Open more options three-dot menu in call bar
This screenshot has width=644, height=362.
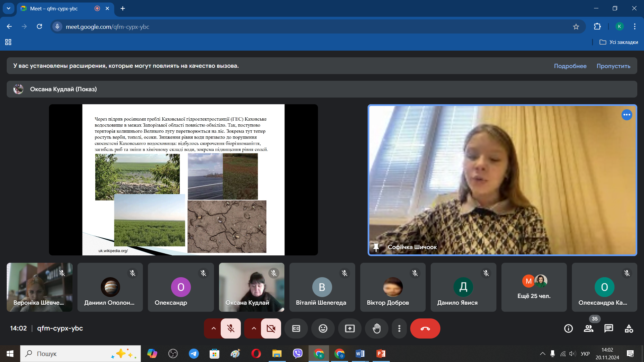(x=399, y=328)
